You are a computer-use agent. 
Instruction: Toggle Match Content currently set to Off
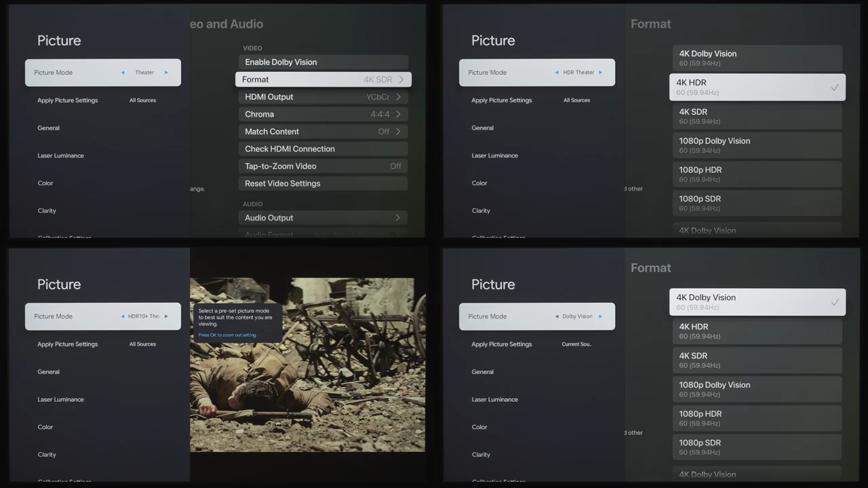(323, 131)
